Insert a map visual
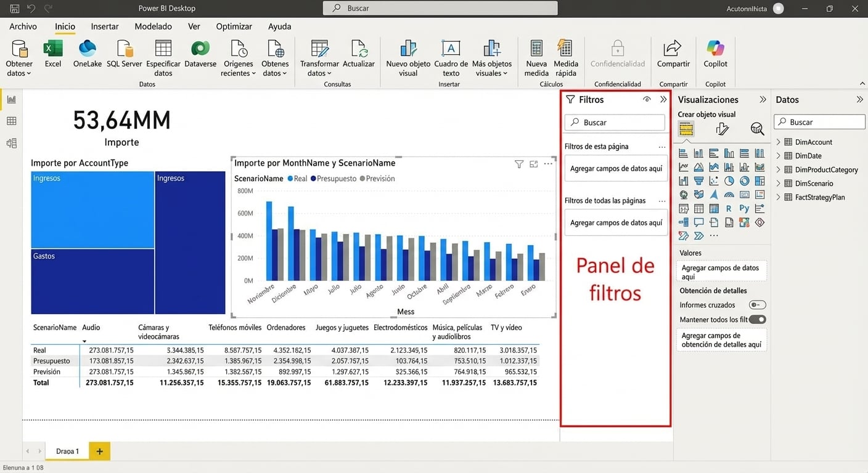Image resolution: width=868 pixels, height=473 pixels. 683,194
